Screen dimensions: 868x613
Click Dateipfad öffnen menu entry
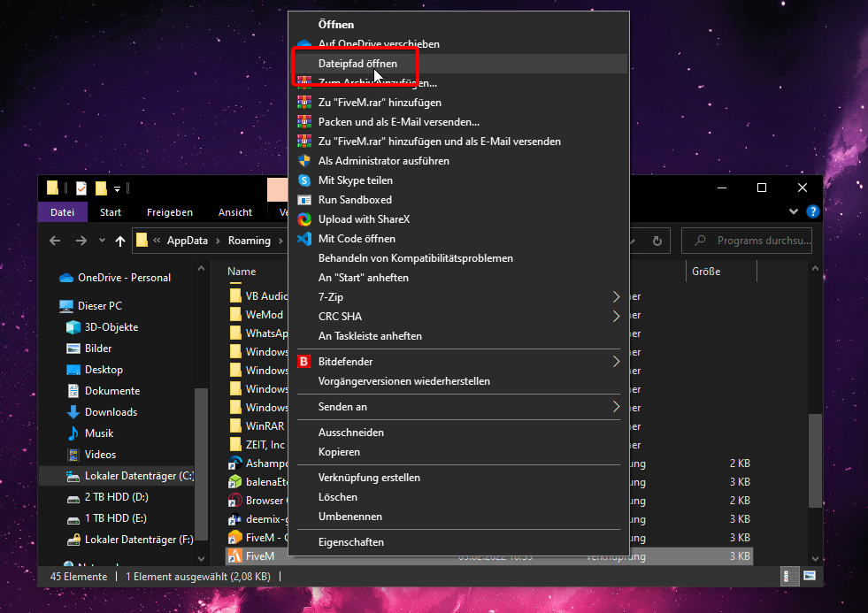point(357,64)
